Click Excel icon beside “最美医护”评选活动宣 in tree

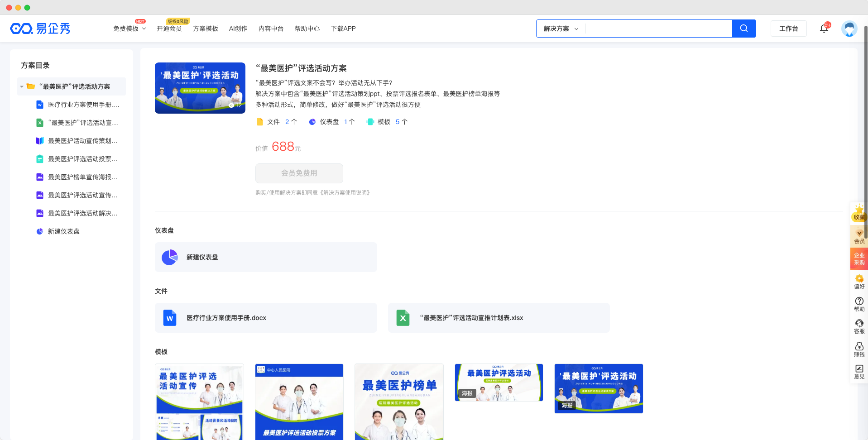click(x=40, y=123)
